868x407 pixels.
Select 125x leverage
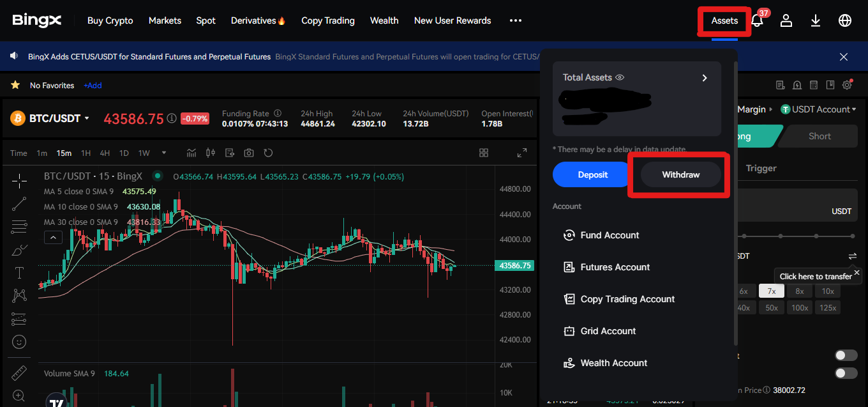(x=828, y=307)
